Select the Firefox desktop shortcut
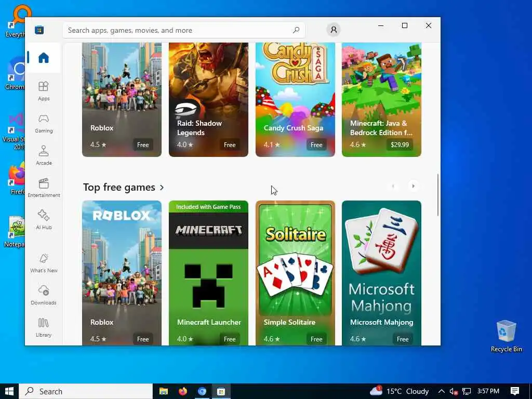Viewport: 532px width, 399px height. click(x=15, y=179)
